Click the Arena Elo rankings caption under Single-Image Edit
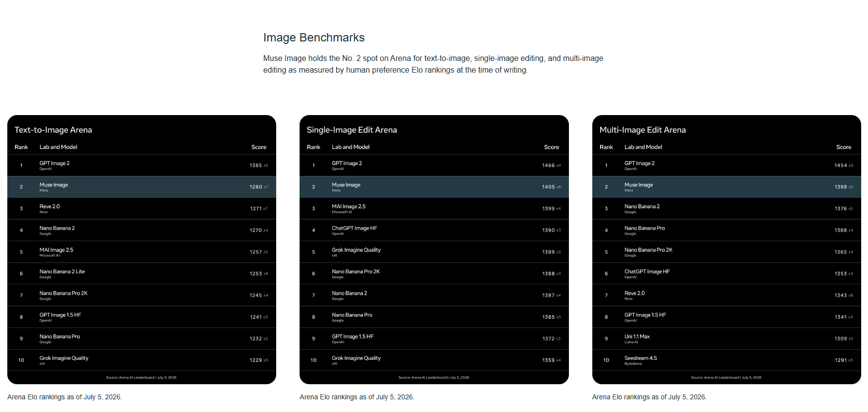The height and width of the screenshot is (412, 868). click(357, 397)
